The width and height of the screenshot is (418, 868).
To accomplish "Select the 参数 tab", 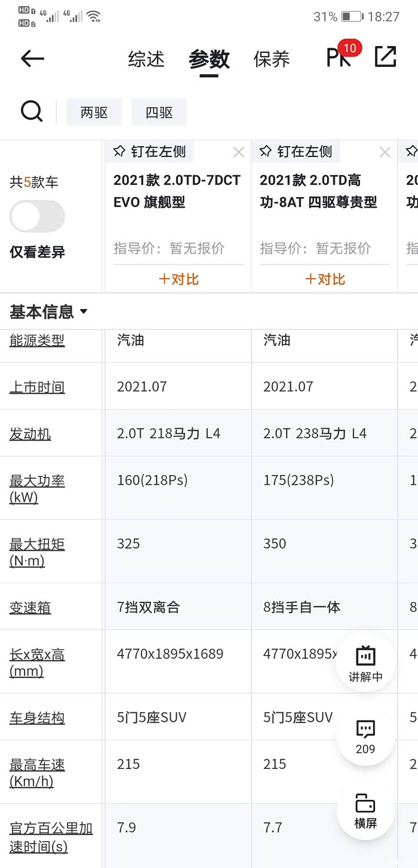I will click(209, 59).
